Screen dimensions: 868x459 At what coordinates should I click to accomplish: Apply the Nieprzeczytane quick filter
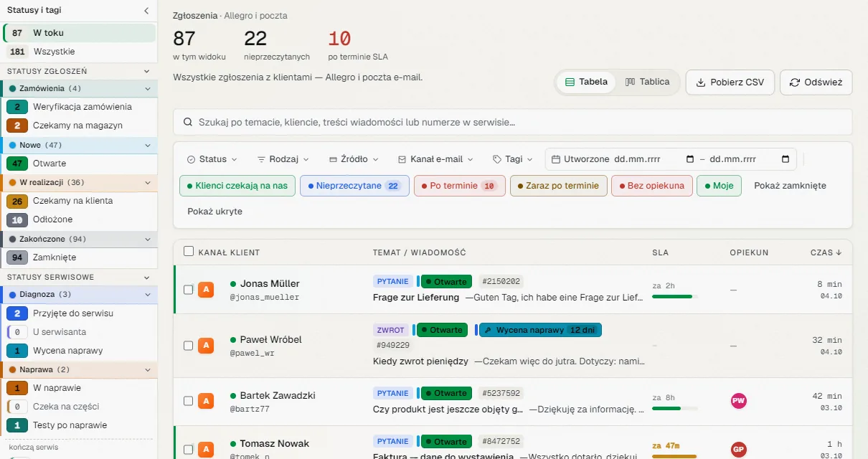354,186
